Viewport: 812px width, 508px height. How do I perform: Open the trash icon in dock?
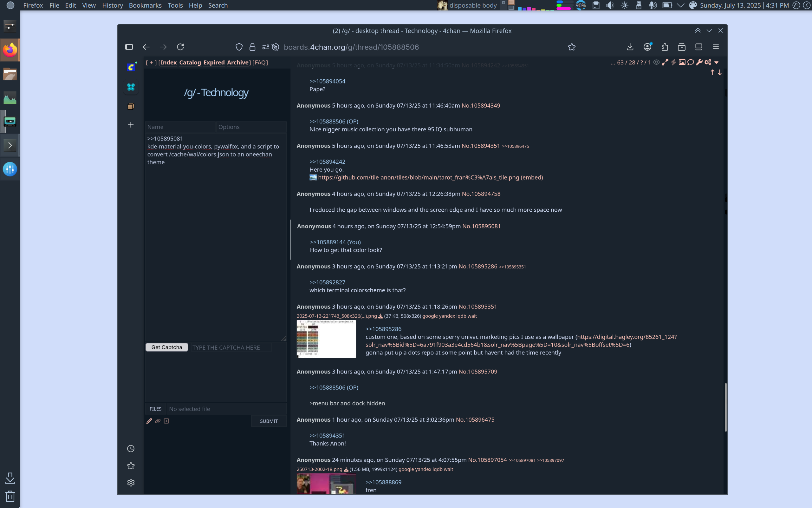coord(10,496)
